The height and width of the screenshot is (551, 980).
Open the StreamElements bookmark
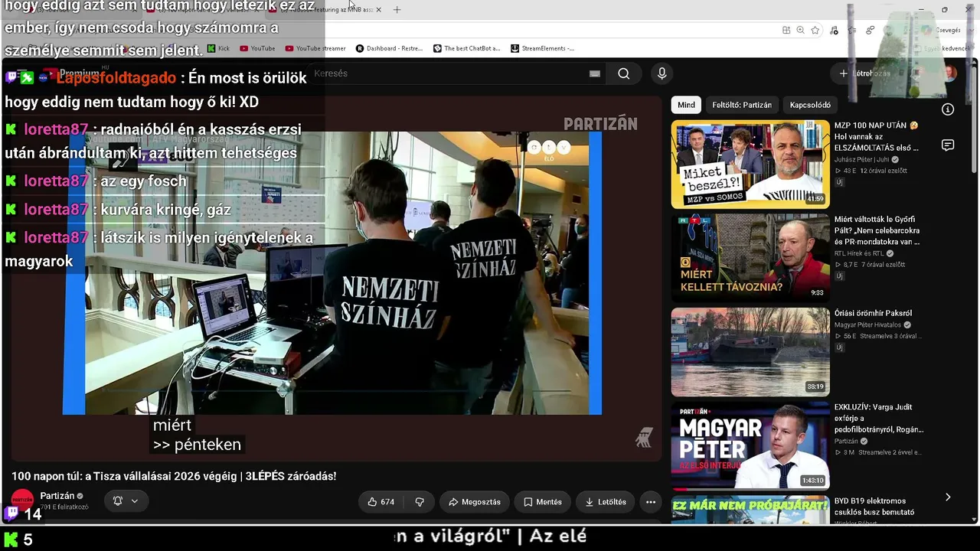(x=542, y=48)
